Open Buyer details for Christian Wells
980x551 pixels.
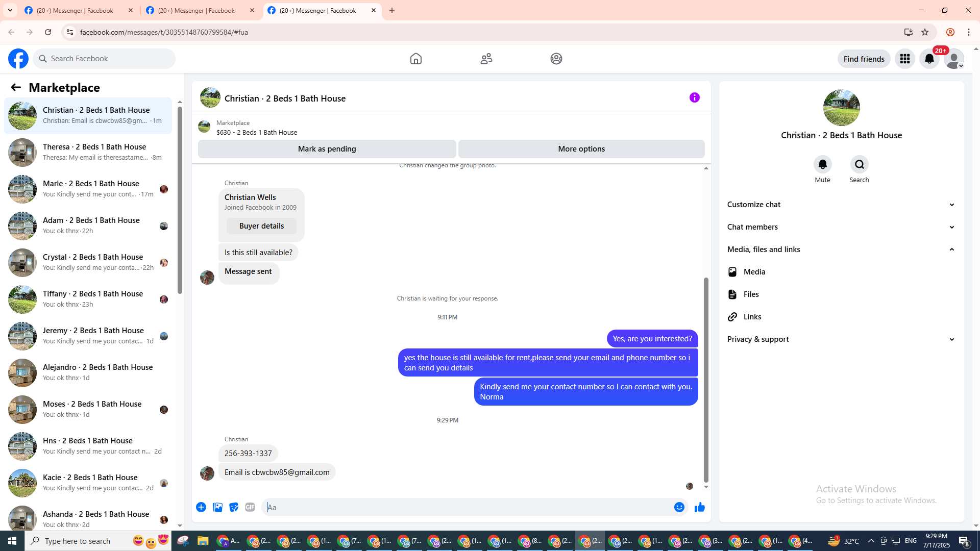[x=261, y=226]
